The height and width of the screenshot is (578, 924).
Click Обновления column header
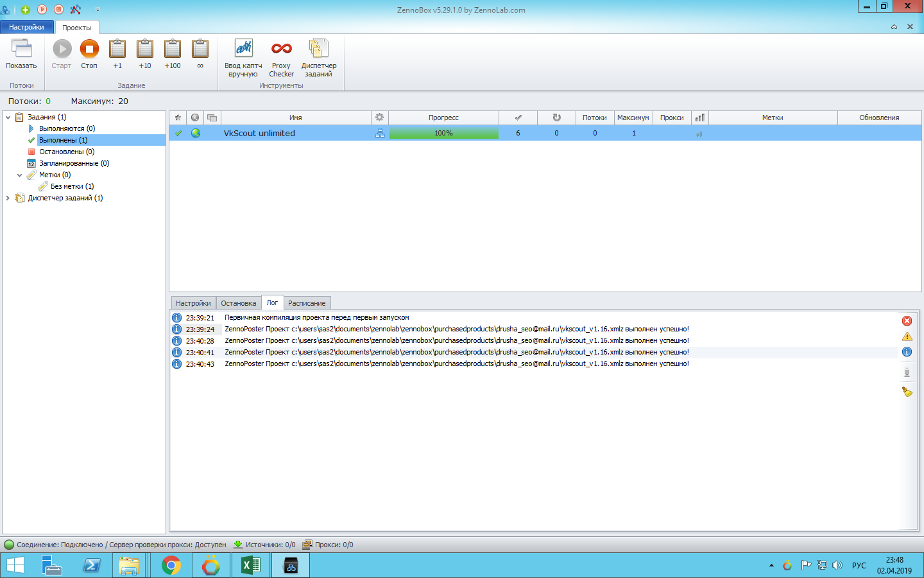click(x=879, y=118)
